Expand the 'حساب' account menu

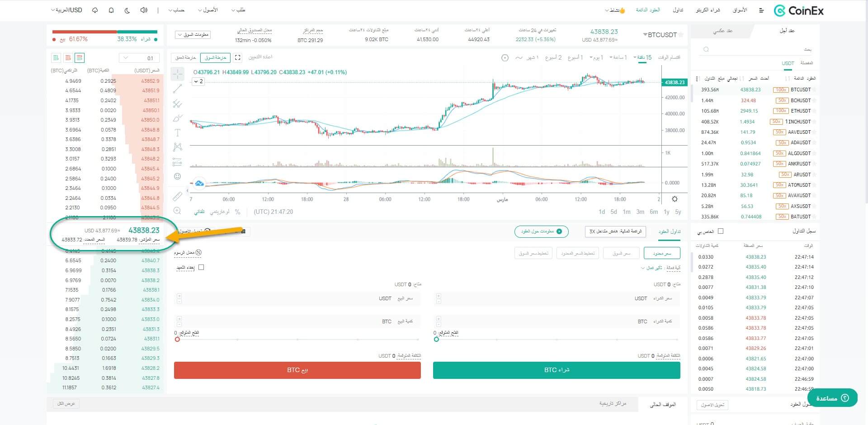pyautogui.click(x=176, y=10)
